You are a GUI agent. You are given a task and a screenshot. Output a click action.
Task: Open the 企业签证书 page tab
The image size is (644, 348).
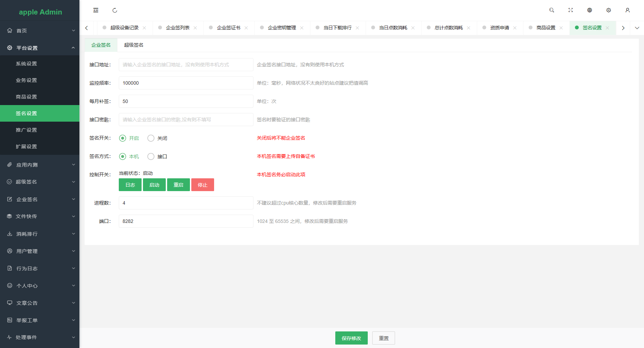click(x=228, y=28)
